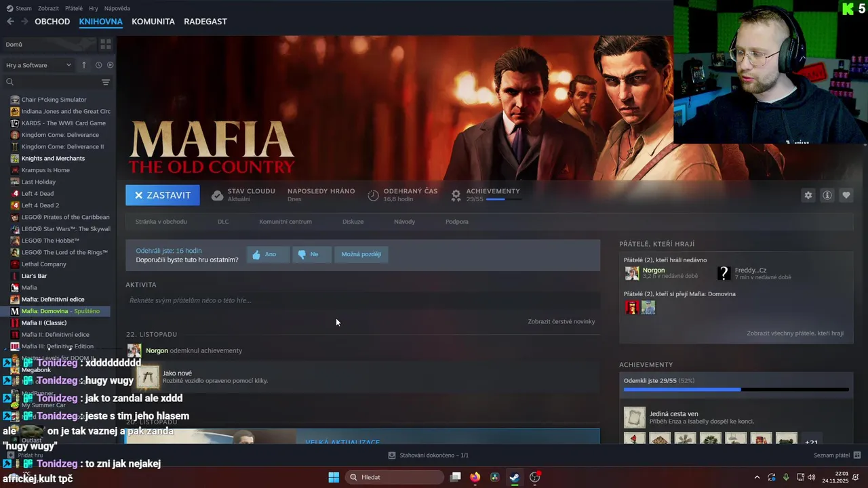Switch library to grid view icon
The height and width of the screenshot is (488, 868).
click(x=105, y=44)
